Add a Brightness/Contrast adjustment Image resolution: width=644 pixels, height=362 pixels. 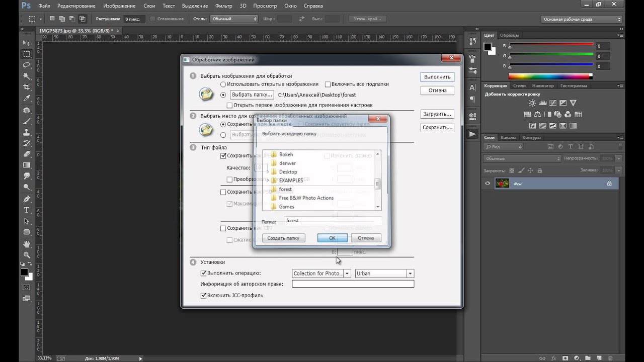click(532, 103)
